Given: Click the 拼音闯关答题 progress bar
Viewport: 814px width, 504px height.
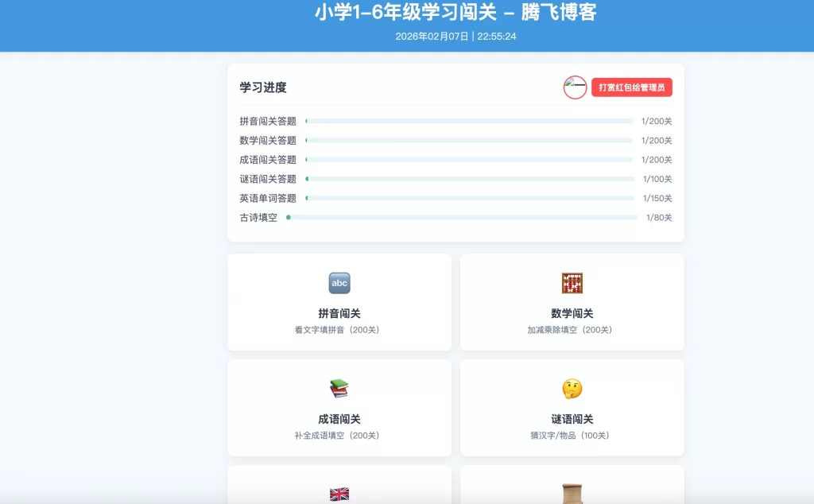Looking at the screenshot, I should [469, 121].
